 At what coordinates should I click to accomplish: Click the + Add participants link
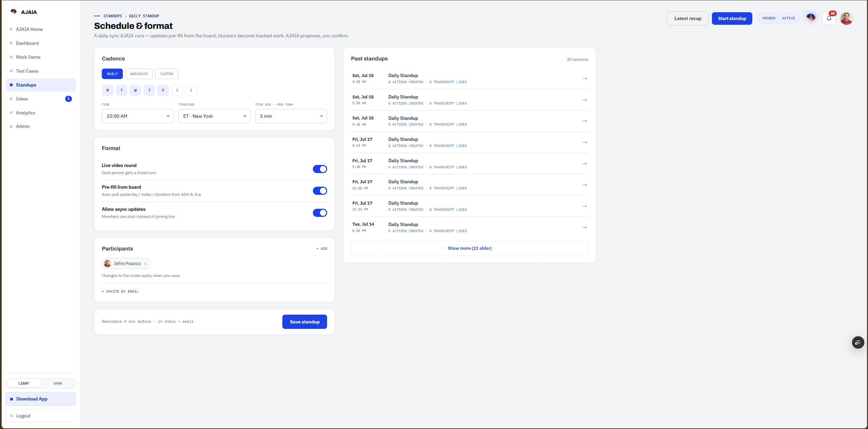pos(322,249)
